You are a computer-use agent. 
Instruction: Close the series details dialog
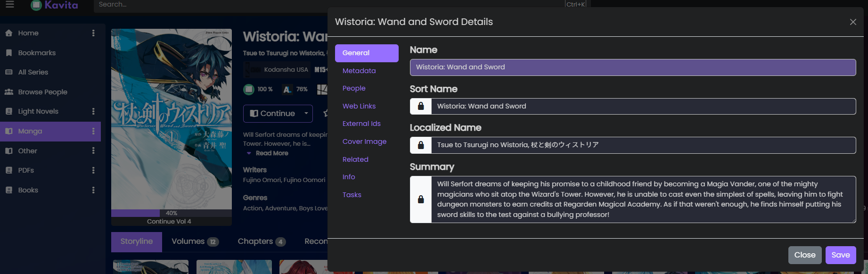853,22
